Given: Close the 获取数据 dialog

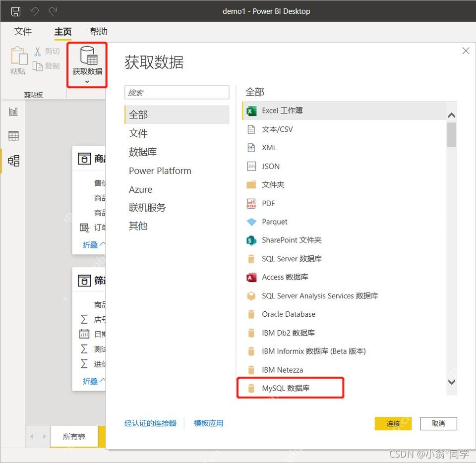Looking at the screenshot, I should click(466, 51).
